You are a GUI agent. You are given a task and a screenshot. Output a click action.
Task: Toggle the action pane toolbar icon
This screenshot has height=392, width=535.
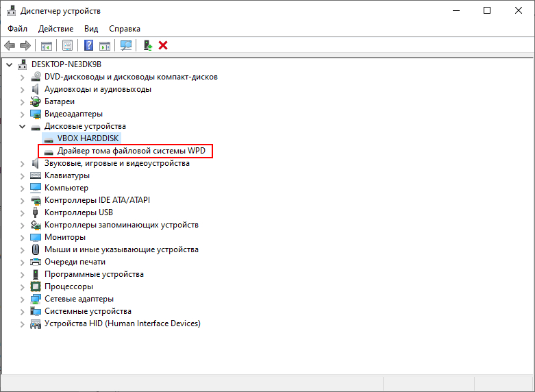click(105, 45)
